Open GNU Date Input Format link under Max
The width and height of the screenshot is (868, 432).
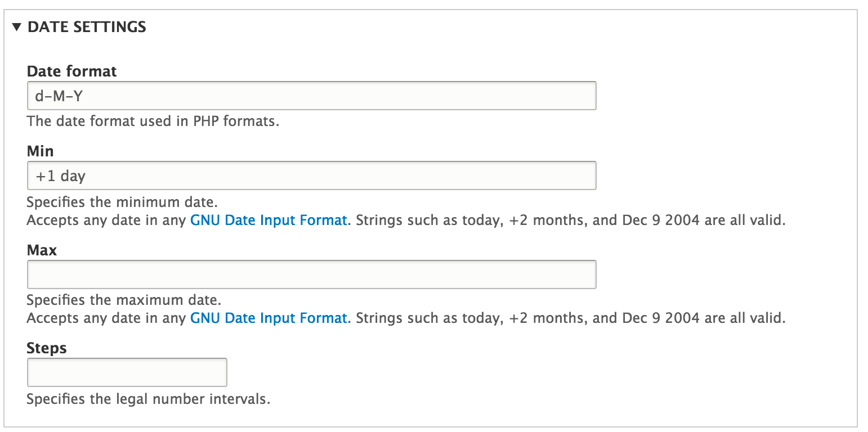pos(268,318)
